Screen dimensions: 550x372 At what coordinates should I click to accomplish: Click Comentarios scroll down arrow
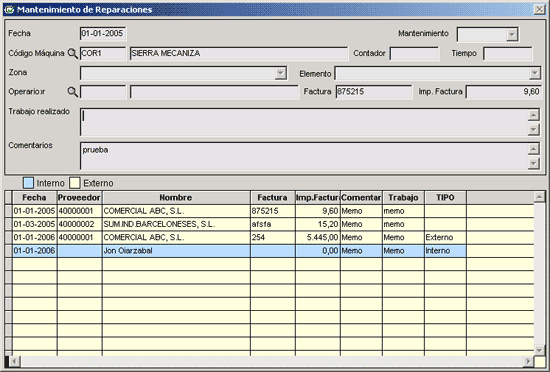coord(534,163)
